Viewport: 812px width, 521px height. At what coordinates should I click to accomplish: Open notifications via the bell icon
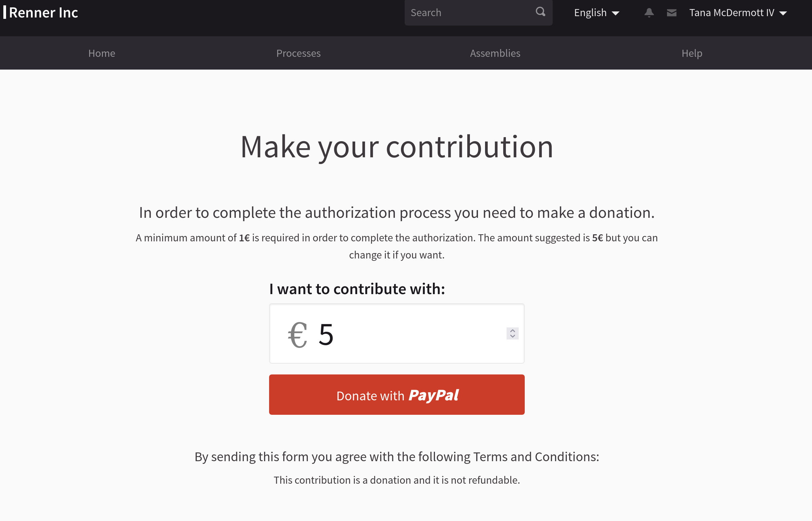pyautogui.click(x=649, y=12)
